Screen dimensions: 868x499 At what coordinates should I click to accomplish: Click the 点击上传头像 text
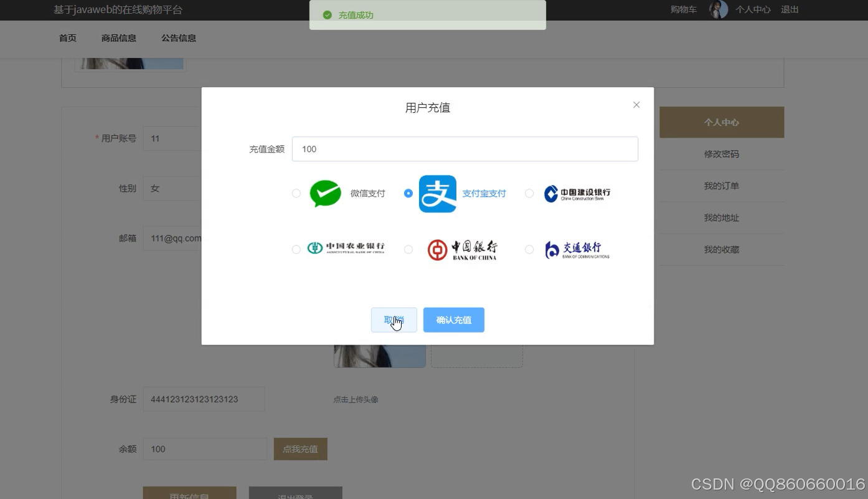pyautogui.click(x=356, y=399)
